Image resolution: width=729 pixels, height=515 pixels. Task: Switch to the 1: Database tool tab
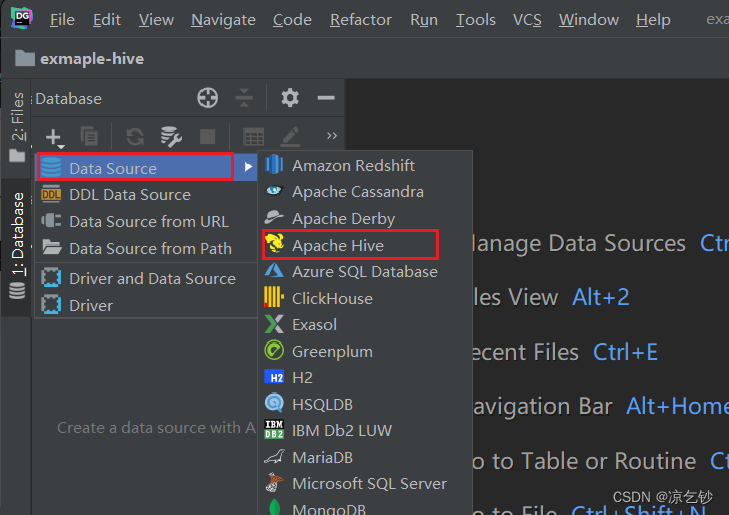tap(17, 246)
